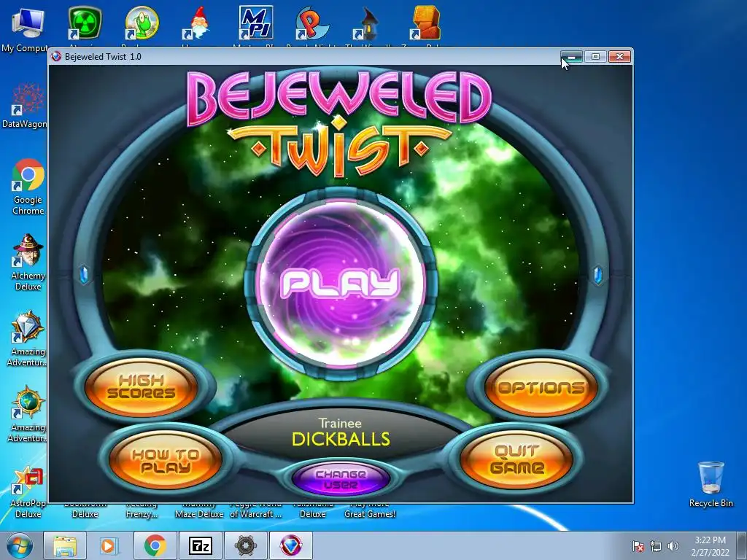
Task: Click the Quit Game button
Action: coord(516,460)
